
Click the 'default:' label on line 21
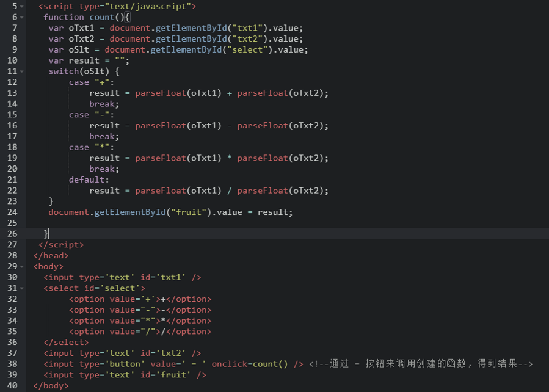[x=89, y=180]
